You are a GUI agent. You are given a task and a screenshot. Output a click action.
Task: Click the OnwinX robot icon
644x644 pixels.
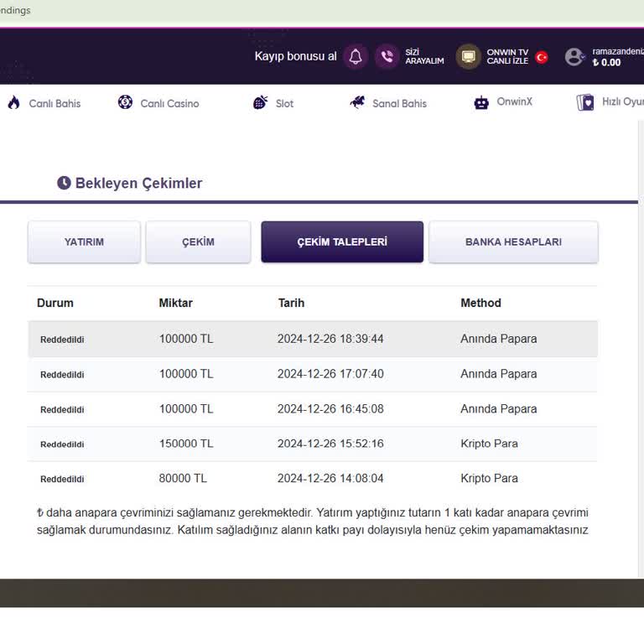(x=481, y=102)
